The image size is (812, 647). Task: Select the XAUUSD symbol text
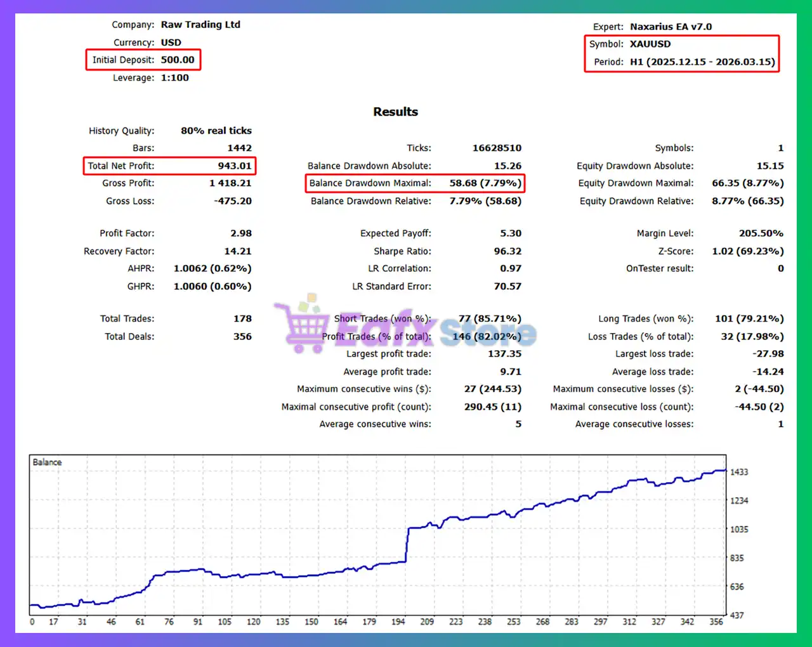pyautogui.click(x=650, y=44)
